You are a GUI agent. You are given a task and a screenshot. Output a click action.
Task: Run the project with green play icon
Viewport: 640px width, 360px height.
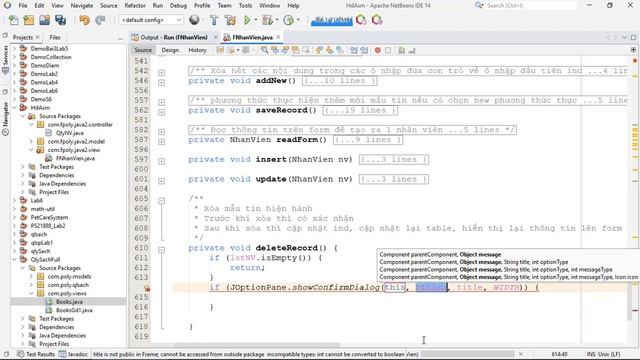pyautogui.click(x=247, y=20)
